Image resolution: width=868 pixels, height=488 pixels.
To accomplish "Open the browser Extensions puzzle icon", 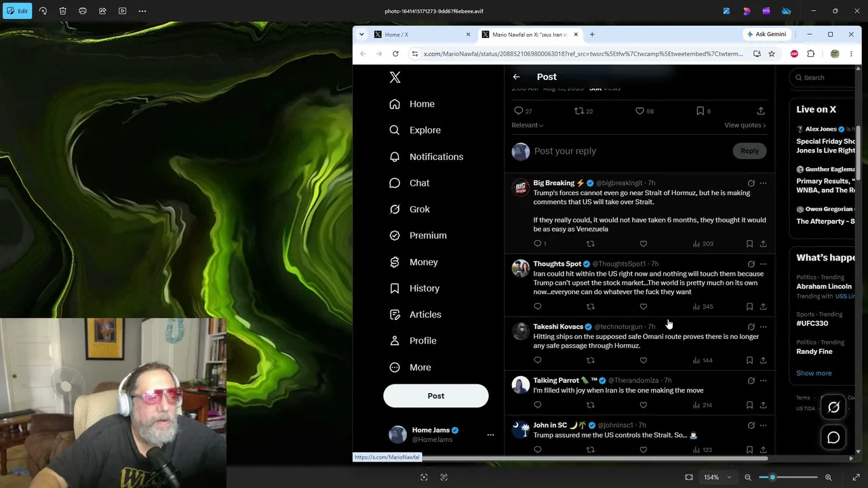I will [x=810, y=54].
